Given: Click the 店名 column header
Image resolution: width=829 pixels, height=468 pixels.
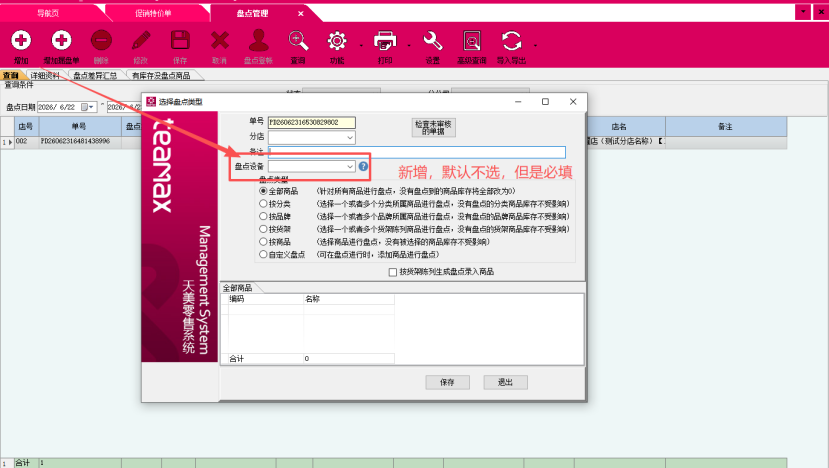Looking at the screenshot, I should pos(619,127).
